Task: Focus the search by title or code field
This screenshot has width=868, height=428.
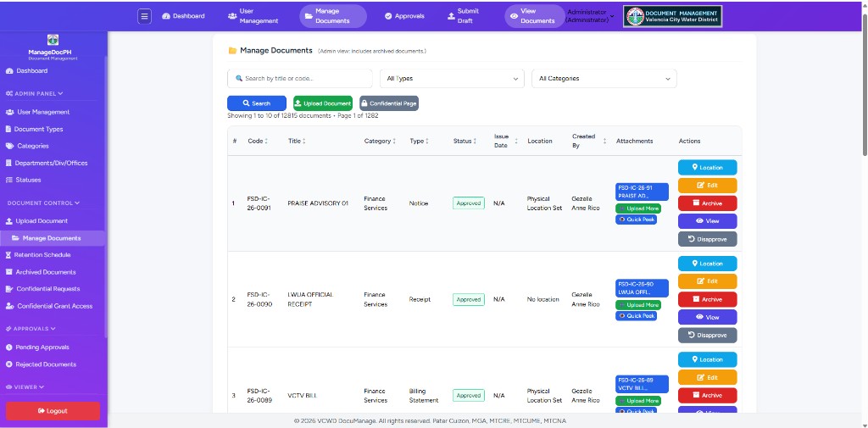Action: tap(299, 79)
